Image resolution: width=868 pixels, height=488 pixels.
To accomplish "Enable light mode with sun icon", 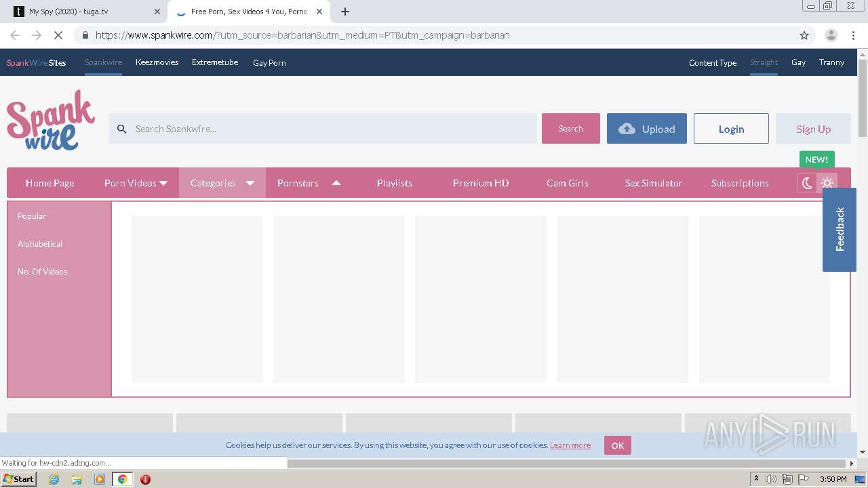I will (x=827, y=183).
